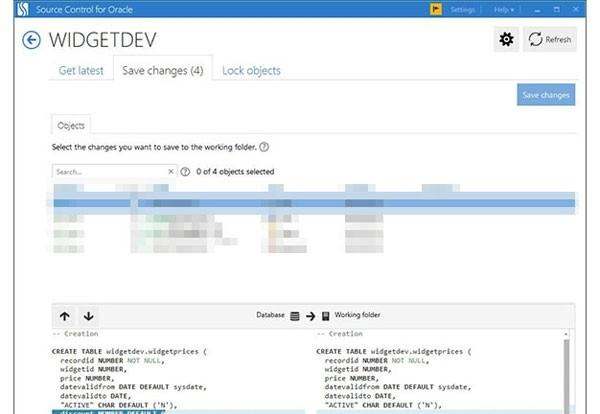Click the yellow flag icon in title bar
This screenshot has width=600, height=414.
[x=436, y=9]
